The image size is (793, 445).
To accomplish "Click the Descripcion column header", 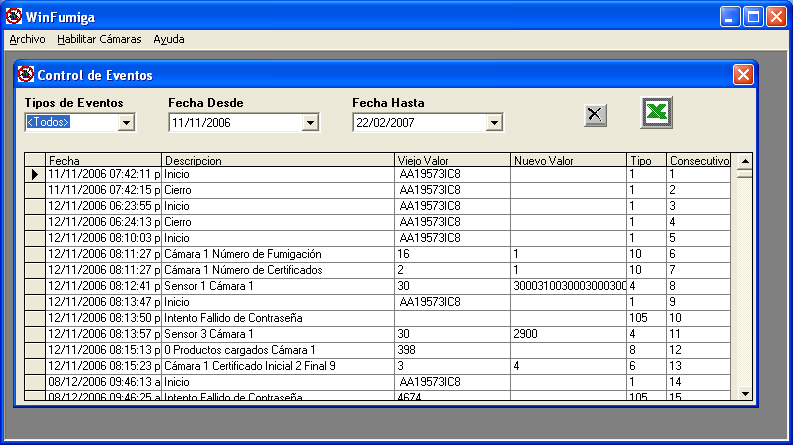I will coord(277,160).
